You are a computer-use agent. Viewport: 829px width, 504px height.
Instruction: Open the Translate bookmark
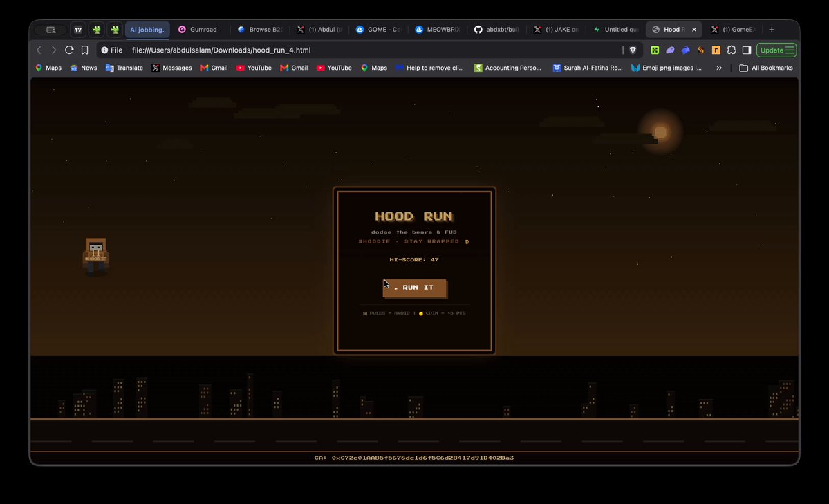tap(124, 68)
